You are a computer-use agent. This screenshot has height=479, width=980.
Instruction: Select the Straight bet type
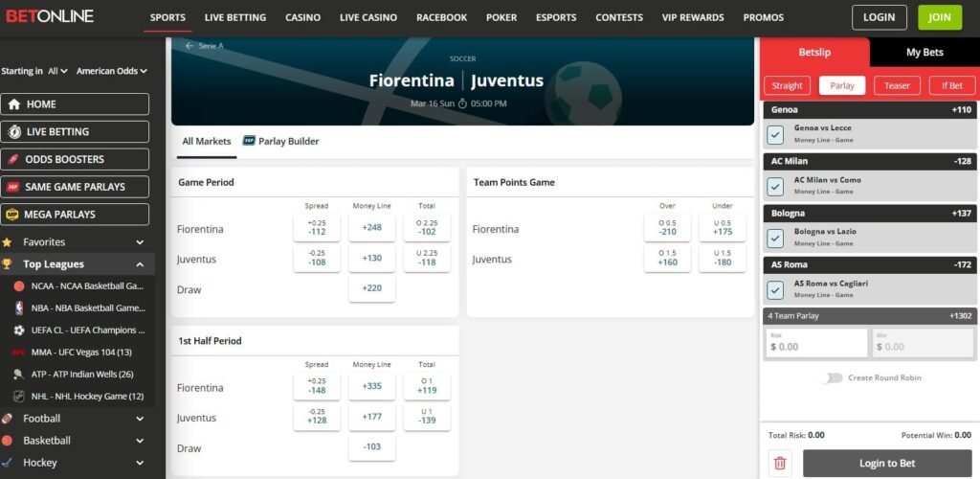pos(787,85)
